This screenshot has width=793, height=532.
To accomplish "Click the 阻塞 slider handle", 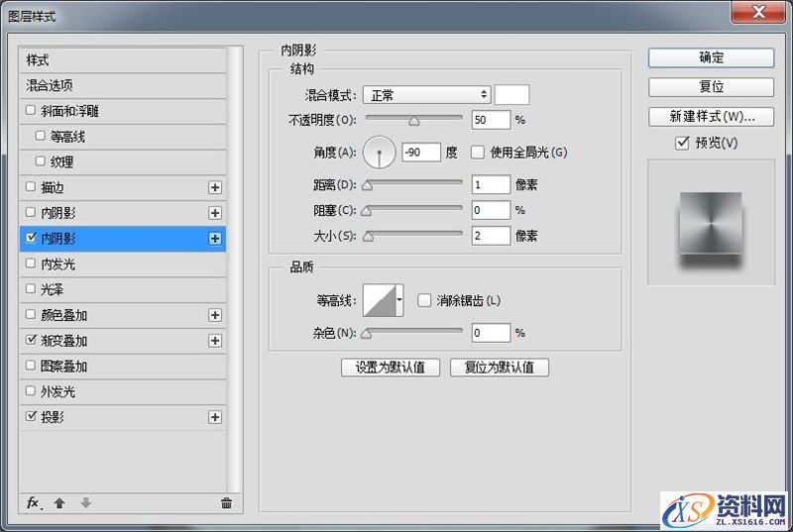I will pos(367,211).
